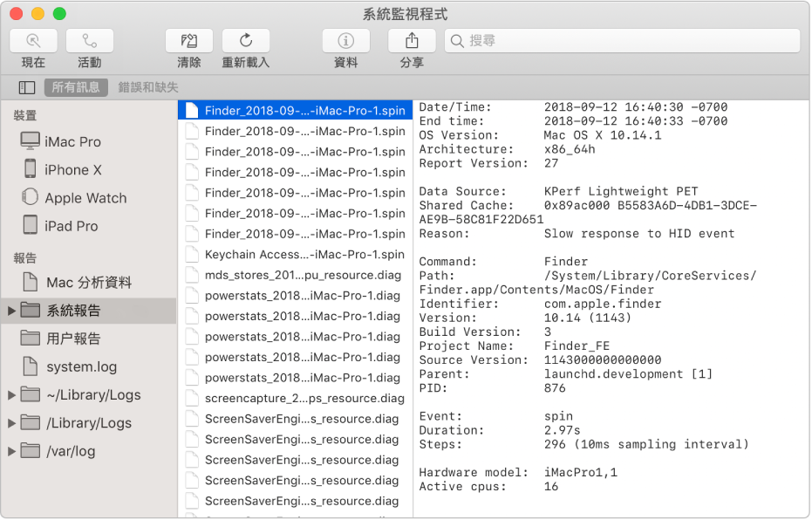This screenshot has height=520, width=812.
Task: Open mds_stores cpu_resource.diag report
Action: coord(295,275)
